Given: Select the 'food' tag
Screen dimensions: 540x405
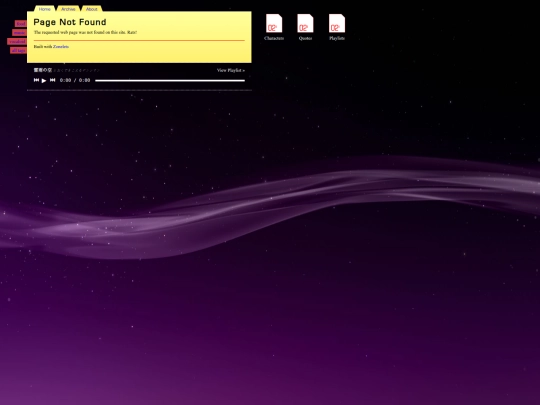Looking at the screenshot, I should tap(21, 24).
